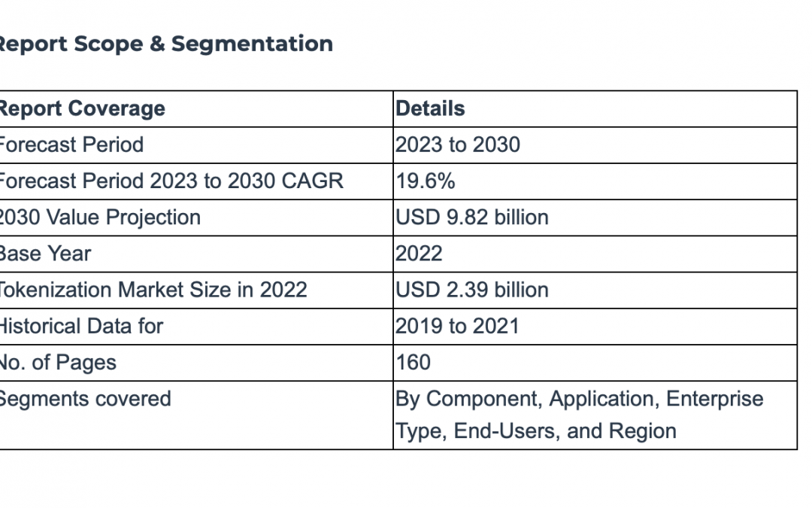Click the Details column header
The width and height of the screenshot is (812, 508).
click(x=430, y=108)
